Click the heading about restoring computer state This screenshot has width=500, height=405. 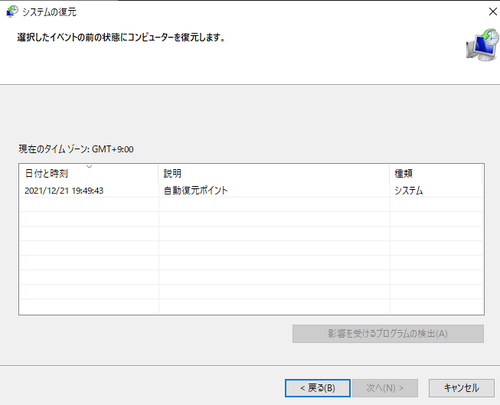coord(121,37)
